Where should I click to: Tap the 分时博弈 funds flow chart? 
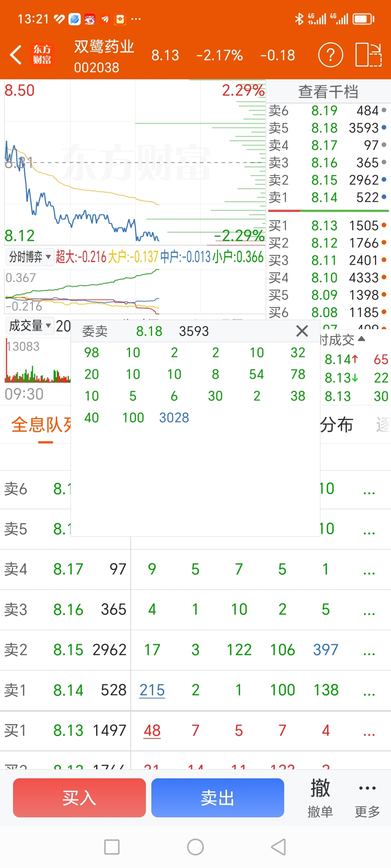click(135, 291)
